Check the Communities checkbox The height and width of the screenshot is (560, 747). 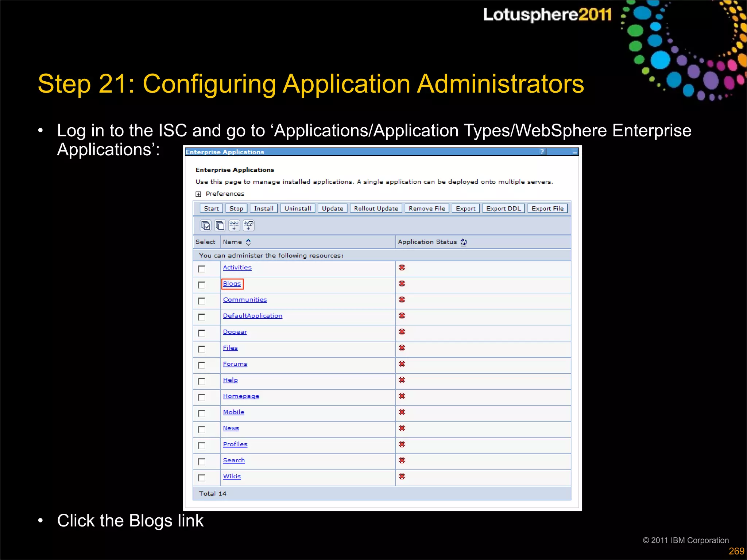(x=202, y=301)
